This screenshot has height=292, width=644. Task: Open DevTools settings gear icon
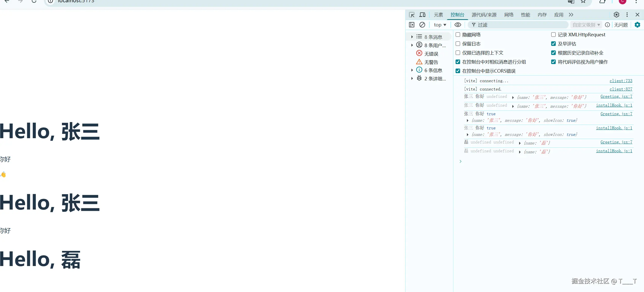pyautogui.click(x=616, y=15)
